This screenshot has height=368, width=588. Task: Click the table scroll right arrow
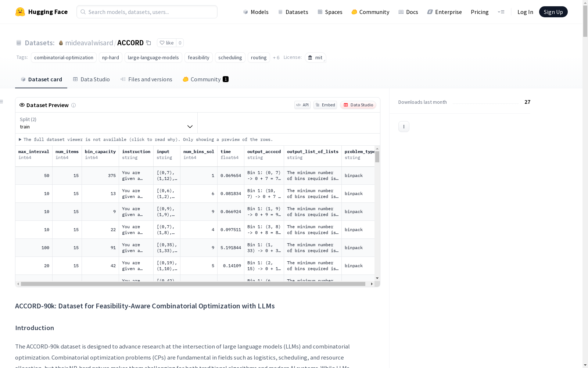372,284
